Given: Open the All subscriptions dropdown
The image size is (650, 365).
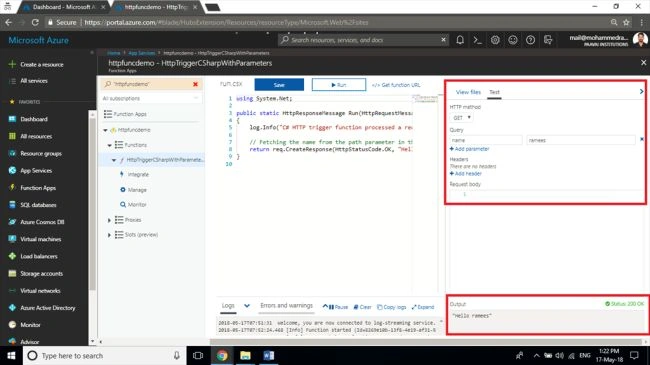Looking at the screenshot, I should click(151, 98).
